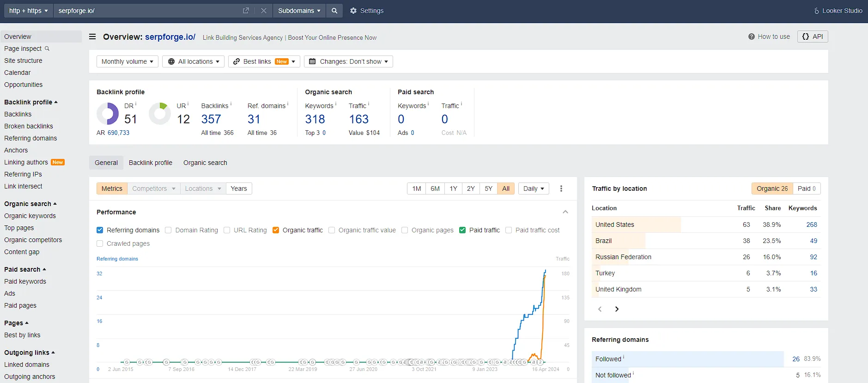Click the DR donut chart
Screen dimensions: 868x383
tap(108, 114)
